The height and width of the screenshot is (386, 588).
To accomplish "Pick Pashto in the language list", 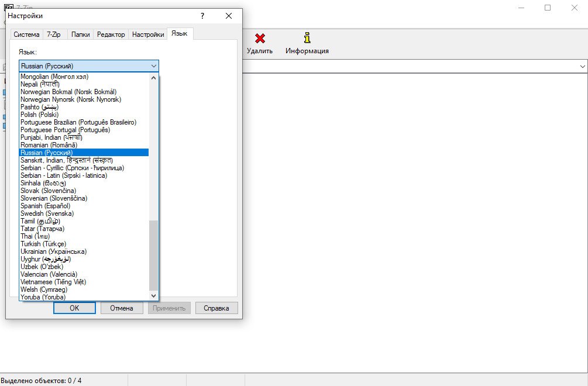I will click(84, 107).
